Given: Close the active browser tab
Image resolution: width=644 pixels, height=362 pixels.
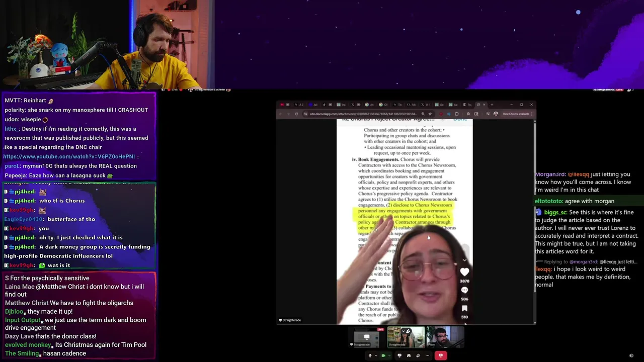Looking at the screenshot, I should tap(484, 105).
